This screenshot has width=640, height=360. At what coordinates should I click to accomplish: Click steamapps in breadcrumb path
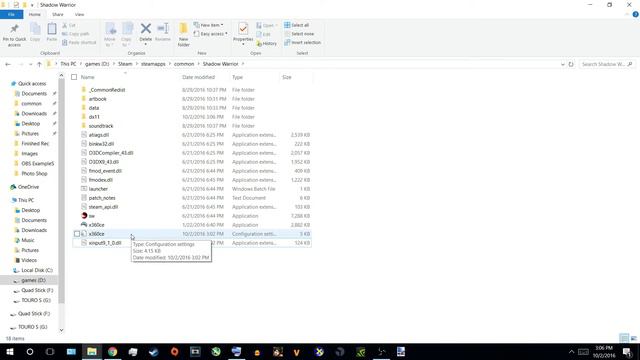pyautogui.click(x=153, y=64)
